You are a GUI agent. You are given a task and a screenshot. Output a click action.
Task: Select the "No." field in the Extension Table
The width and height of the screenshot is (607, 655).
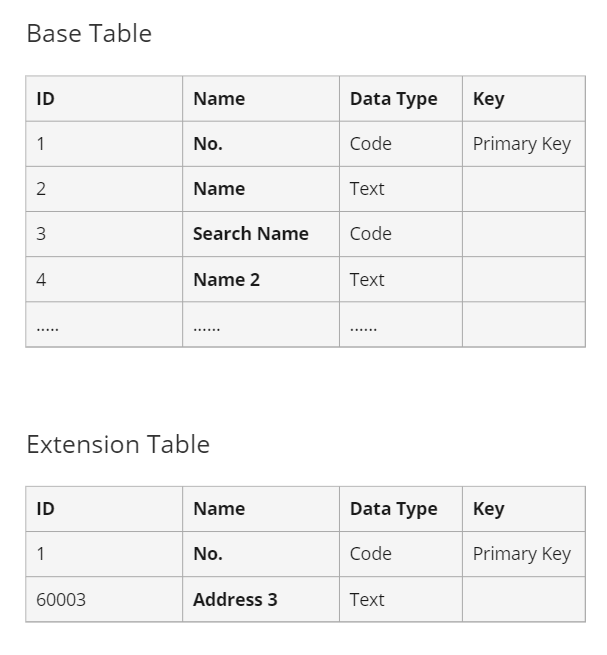208,554
